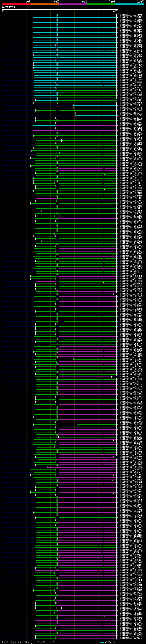
Task: Click the short green bar for UniRef100_Q0UL39
Action: (97, 424)
